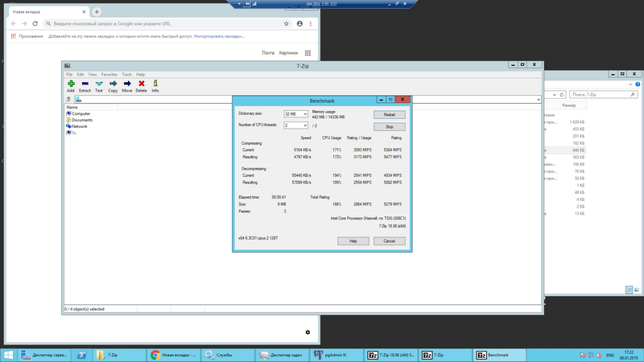Click the Chrome profile avatar icon
This screenshot has width=644, height=362.
point(299,24)
